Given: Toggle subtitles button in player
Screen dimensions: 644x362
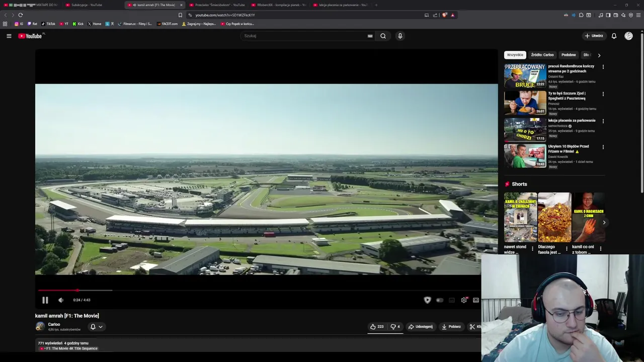Looking at the screenshot, I should (x=452, y=300).
